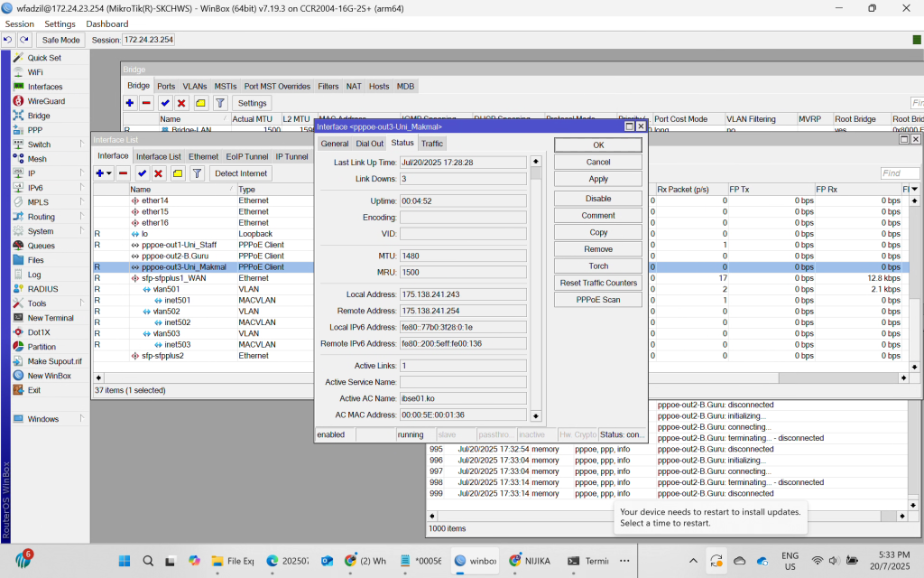Expand Switch submenu in sidebar
Viewport: 924px width, 578px height.
(82, 144)
